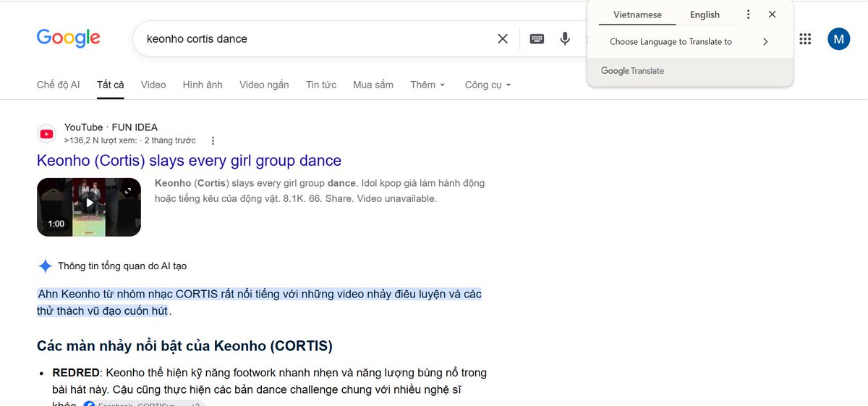Click the video snippet description text
This screenshot has height=406, width=868.
tap(320, 191)
